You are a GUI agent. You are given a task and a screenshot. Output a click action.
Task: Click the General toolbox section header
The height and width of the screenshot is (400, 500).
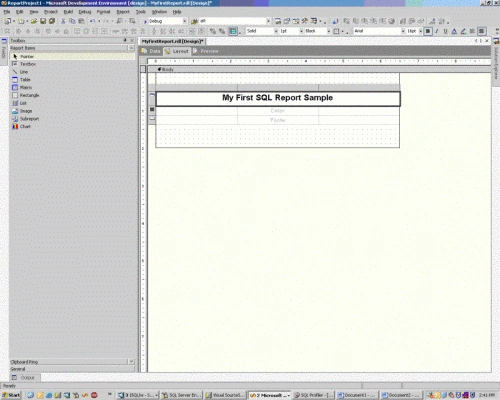(x=72, y=369)
